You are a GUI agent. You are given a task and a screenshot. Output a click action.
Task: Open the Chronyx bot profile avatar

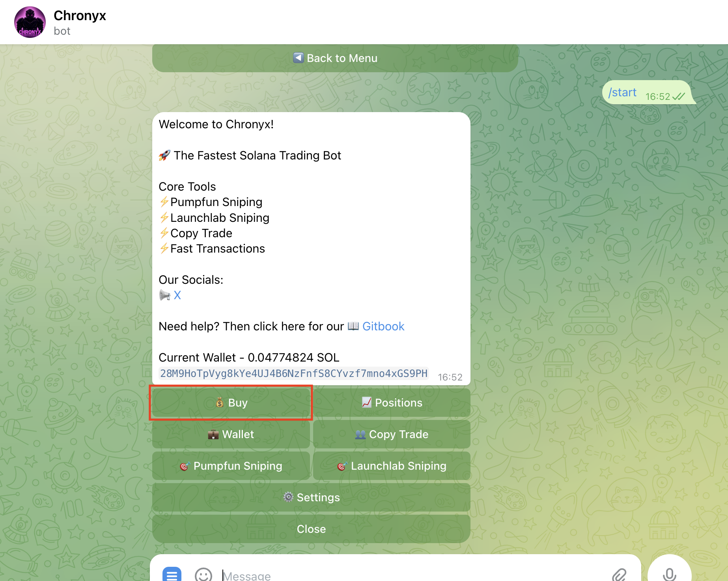(x=30, y=22)
